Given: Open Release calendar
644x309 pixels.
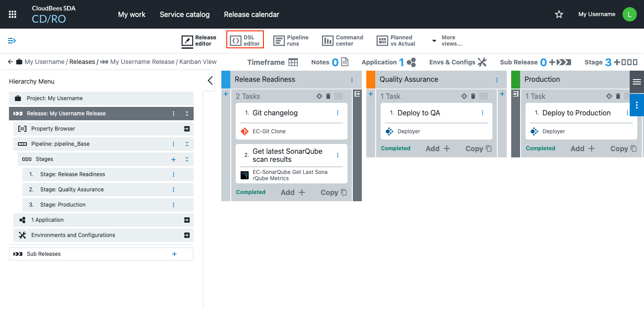Looking at the screenshot, I should point(251,14).
